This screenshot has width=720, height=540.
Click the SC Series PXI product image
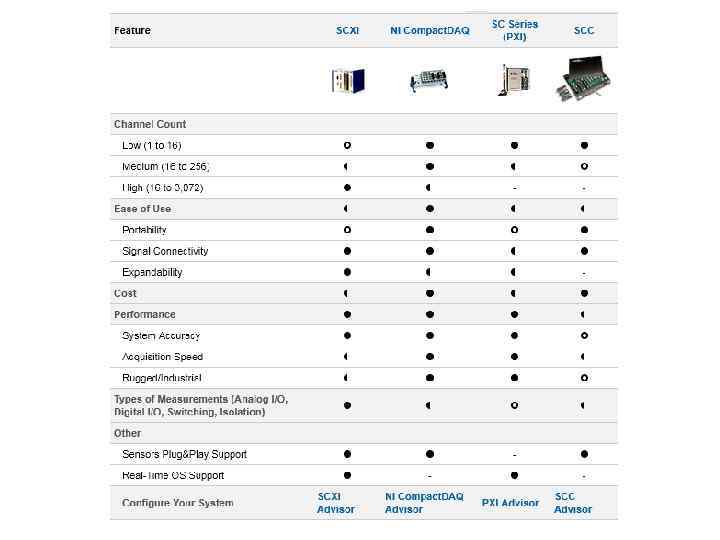click(x=514, y=80)
